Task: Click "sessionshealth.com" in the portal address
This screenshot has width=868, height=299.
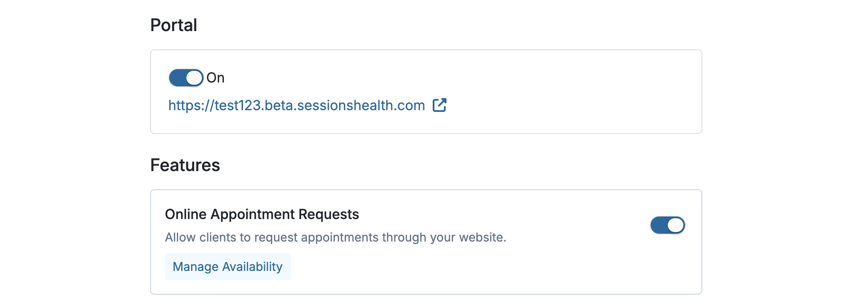Action: pos(361,105)
